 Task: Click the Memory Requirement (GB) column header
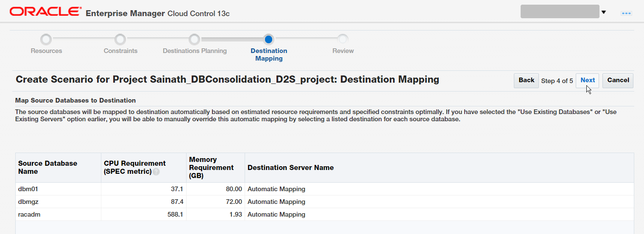(215, 167)
